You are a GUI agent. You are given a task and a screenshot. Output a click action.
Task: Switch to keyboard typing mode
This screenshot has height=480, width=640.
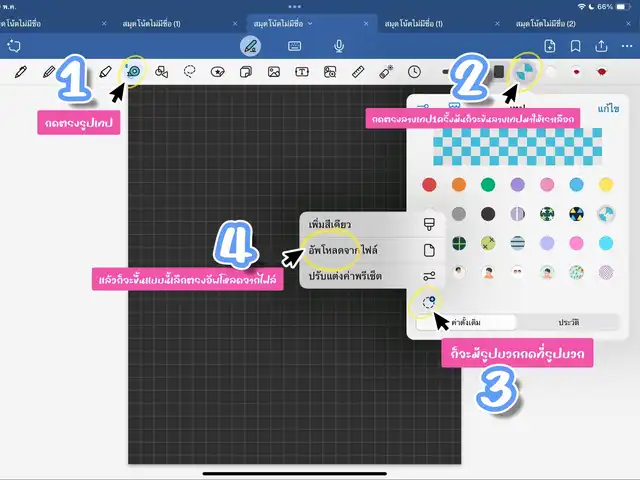tap(295, 45)
